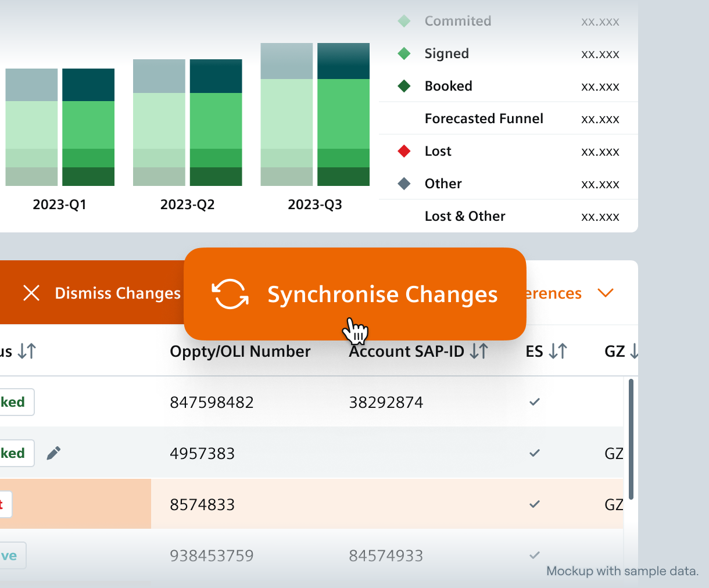Viewport: 709px width, 588px height.
Task: Sort by Account SAP-ID column arrows
Action: [x=479, y=351]
